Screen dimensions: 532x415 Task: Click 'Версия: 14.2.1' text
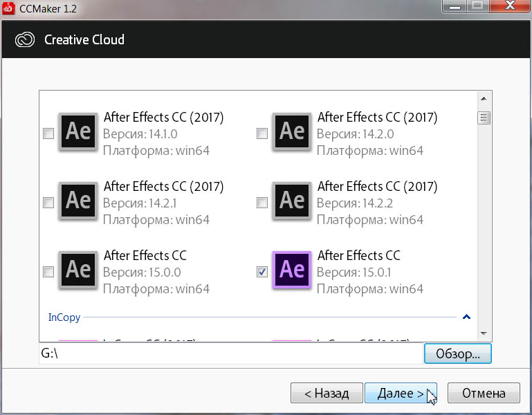tap(140, 203)
